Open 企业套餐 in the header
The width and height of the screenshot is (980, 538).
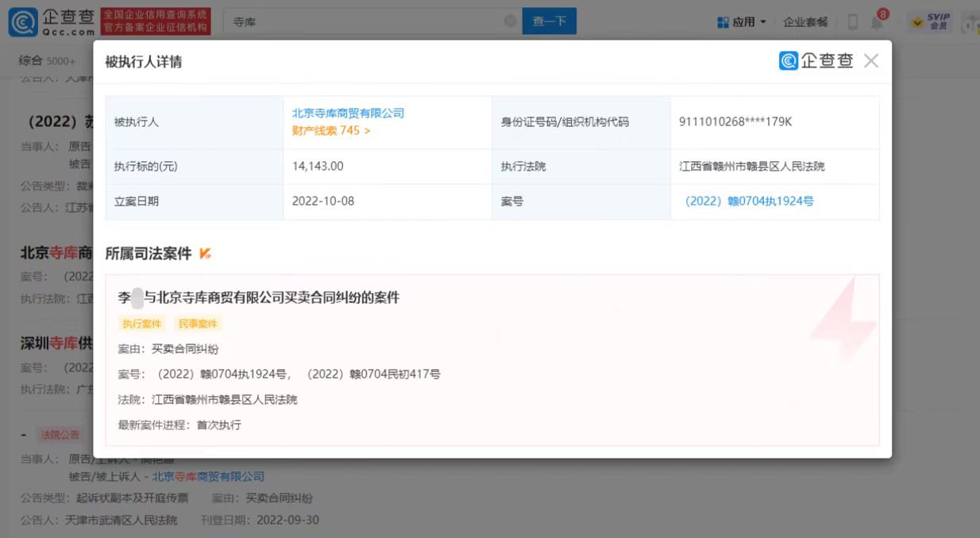(x=805, y=22)
